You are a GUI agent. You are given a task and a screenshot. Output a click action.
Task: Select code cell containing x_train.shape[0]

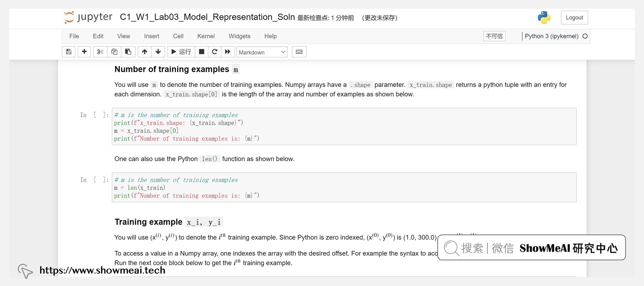pos(344,127)
